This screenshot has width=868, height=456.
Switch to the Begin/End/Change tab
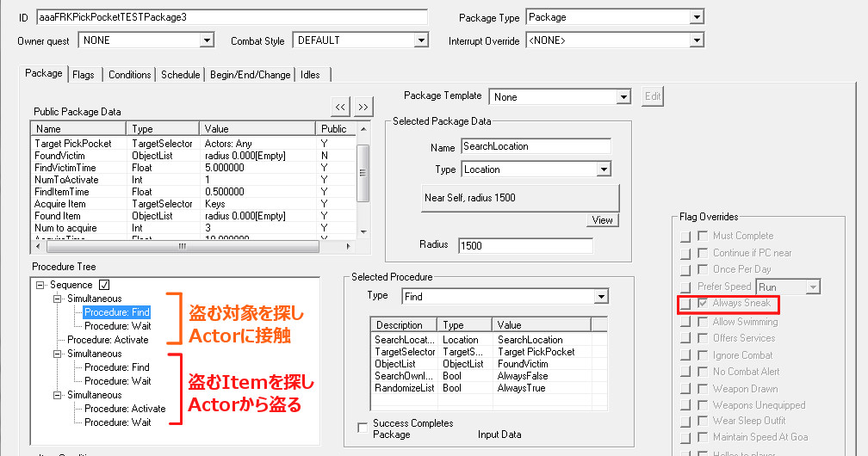(x=251, y=75)
